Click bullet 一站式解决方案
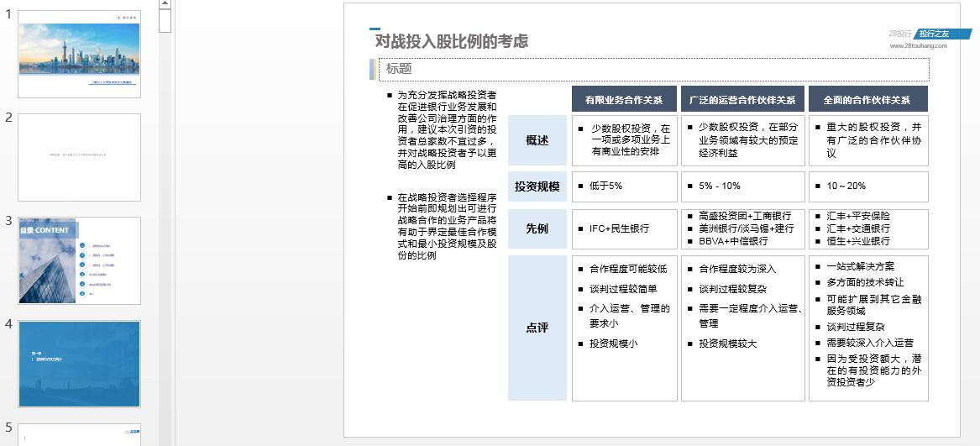The height and width of the screenshot is (446, 980). point(860,266)
